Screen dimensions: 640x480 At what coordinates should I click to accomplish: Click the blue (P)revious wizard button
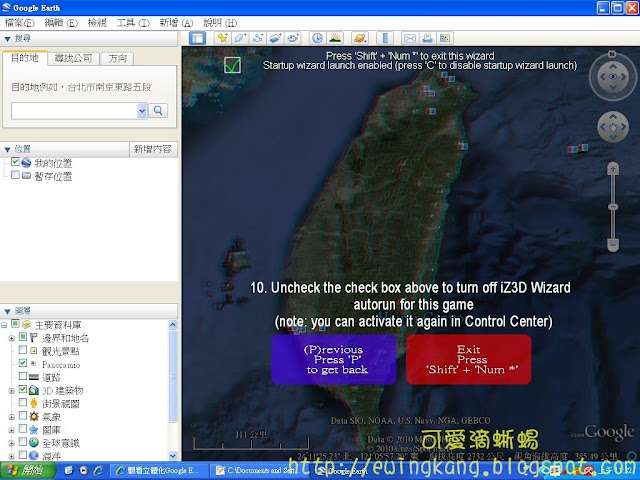[334, 360]
